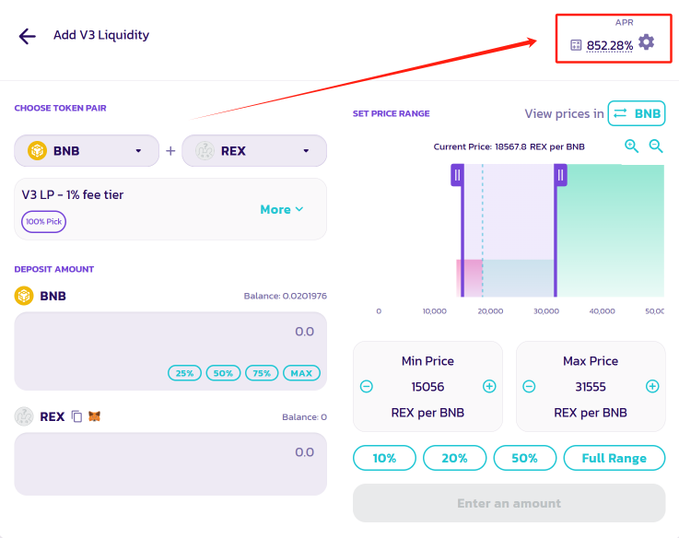Expand More fee tier options

click(x=281, y=210)
